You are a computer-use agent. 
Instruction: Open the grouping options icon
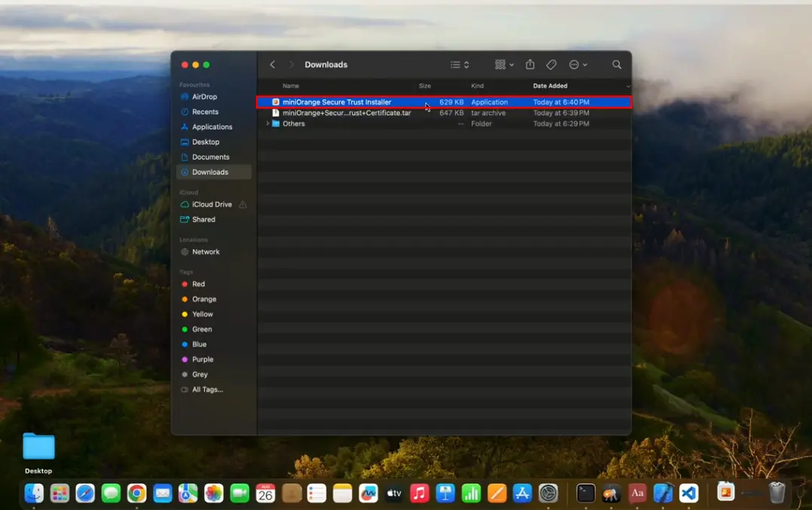click(500, 65)
